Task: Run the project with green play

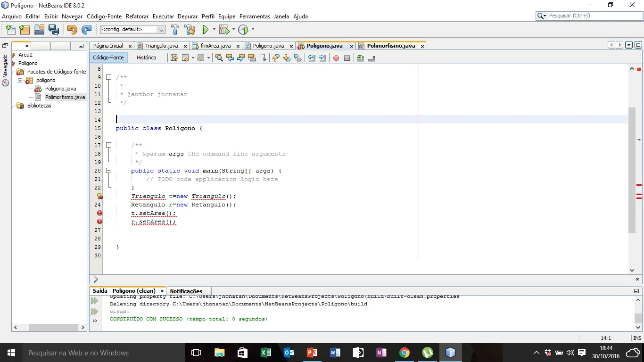Action: 206,30
